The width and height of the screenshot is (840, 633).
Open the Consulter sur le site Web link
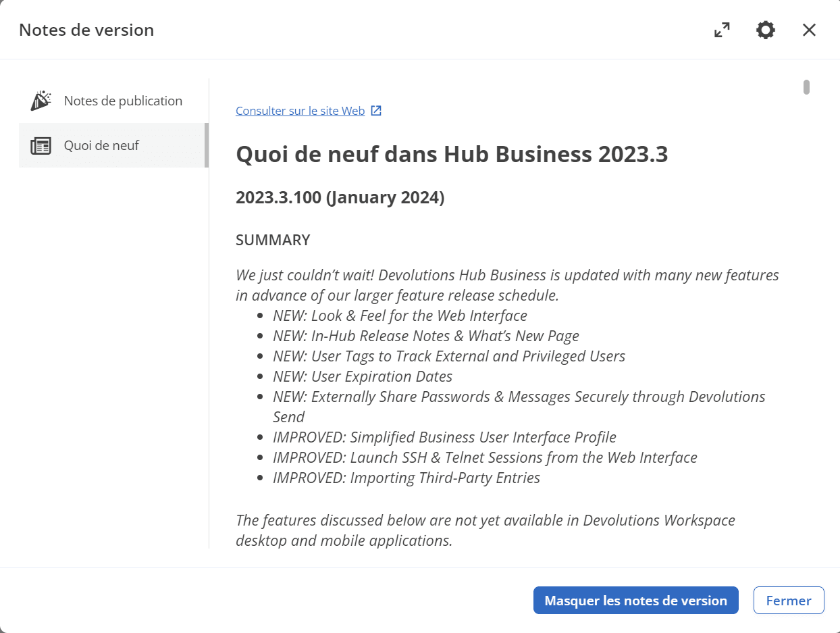[x=300, y=111]
